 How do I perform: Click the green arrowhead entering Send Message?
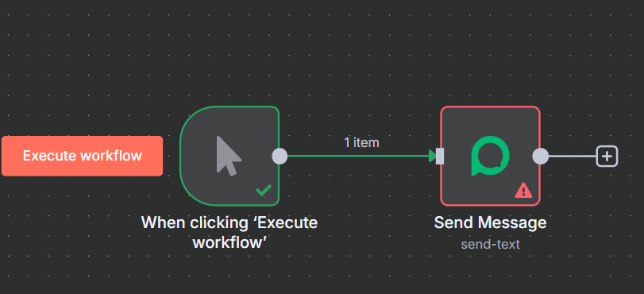click(432, 157)
